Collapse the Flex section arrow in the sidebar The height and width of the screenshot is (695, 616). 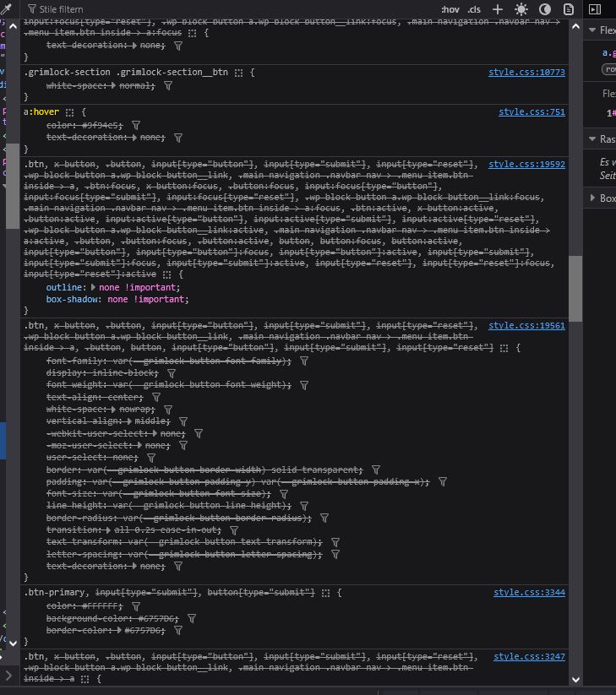592,30
